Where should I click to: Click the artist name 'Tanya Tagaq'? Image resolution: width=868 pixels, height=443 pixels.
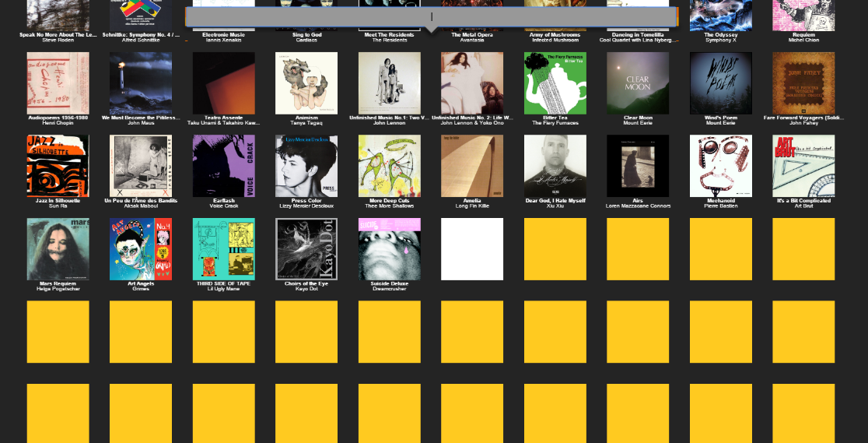pyautogui.click(x=306, y=123)
